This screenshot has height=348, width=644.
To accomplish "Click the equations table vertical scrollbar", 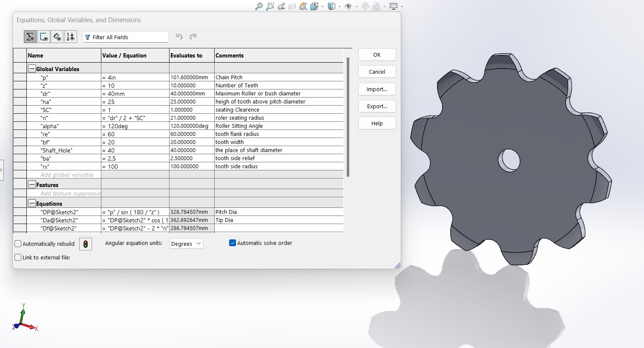I will tap(348, 117).
